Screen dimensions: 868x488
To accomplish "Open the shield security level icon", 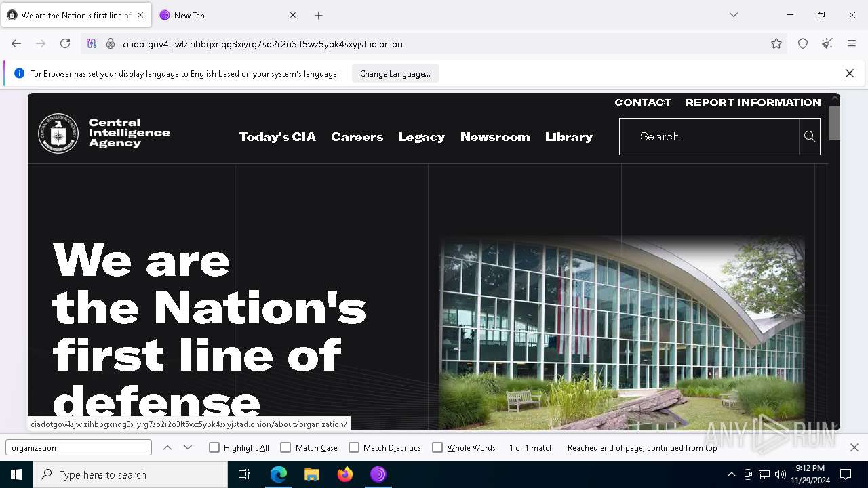I will coord(803,43).
